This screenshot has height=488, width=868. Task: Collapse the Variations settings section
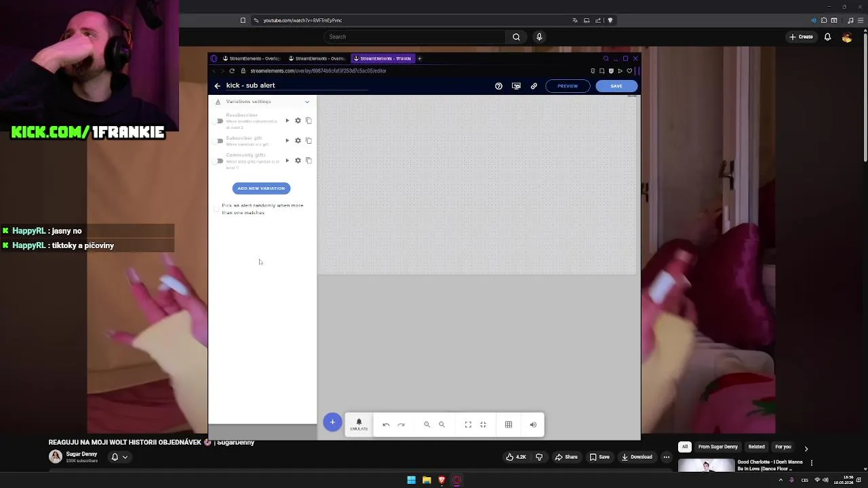tap(307, 102)
